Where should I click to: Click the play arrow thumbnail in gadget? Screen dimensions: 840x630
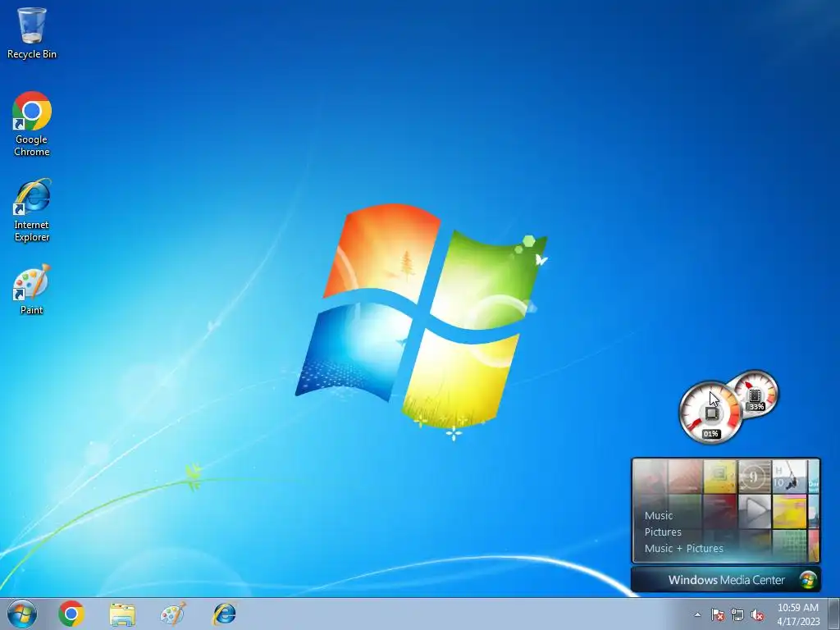pyautogui.click(x=755, y=511)
